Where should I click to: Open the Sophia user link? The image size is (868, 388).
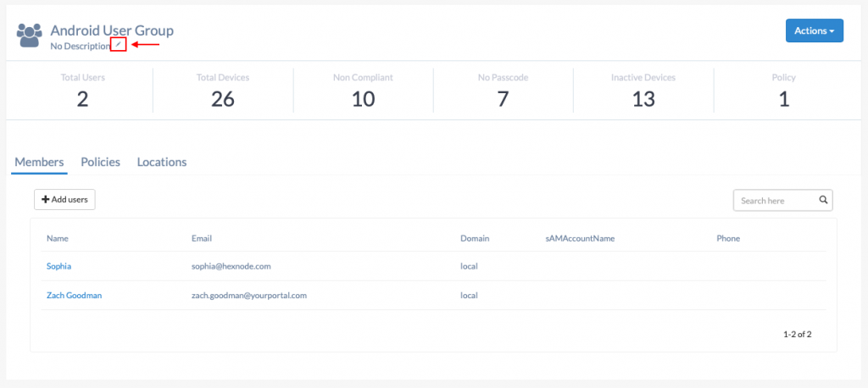(58, 266)
